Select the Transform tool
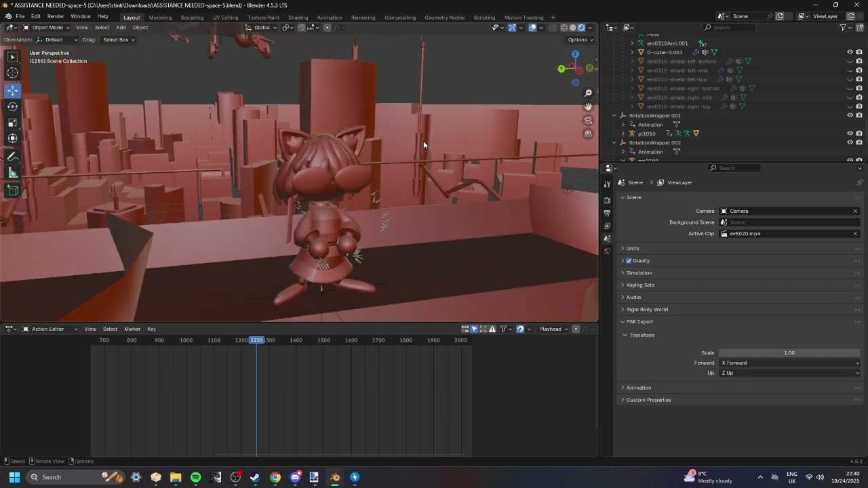This screenshot has height=488, width=868. pyautogui.click(x=13, y=138)
